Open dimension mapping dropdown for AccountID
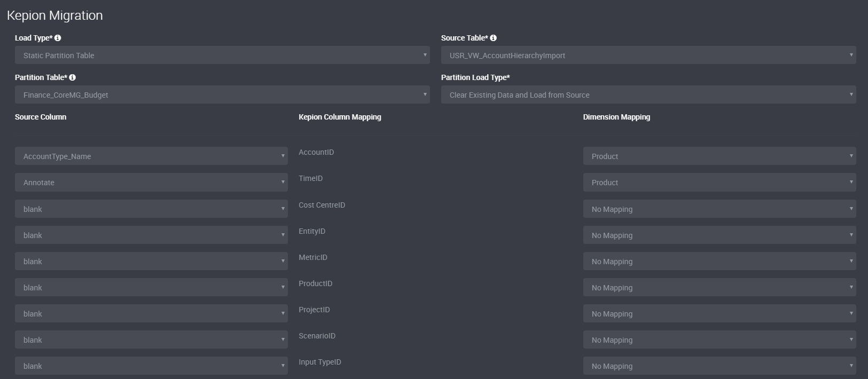Image resolution: width=868 pixels, height=379 pixels. [720, 156]
